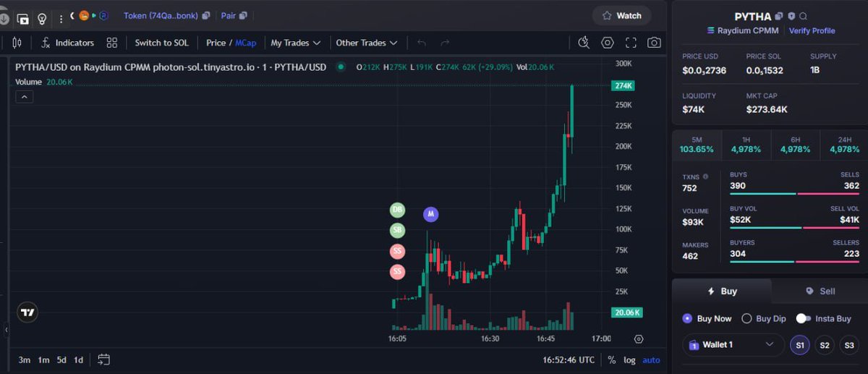Screen dimensions: 868x374
Task: Toggle the Insta Buy switch
Action: (803, 318)
